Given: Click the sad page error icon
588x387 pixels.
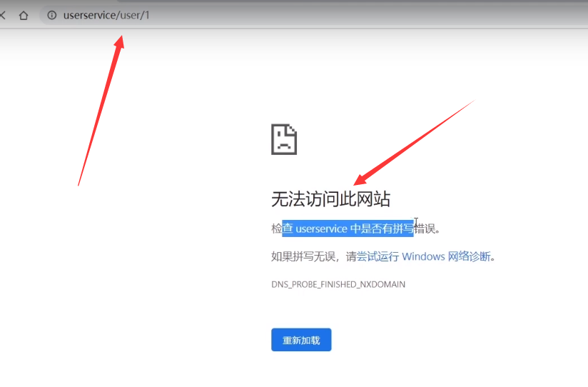Looking at the screenshot, I should (x=284, y=139).
